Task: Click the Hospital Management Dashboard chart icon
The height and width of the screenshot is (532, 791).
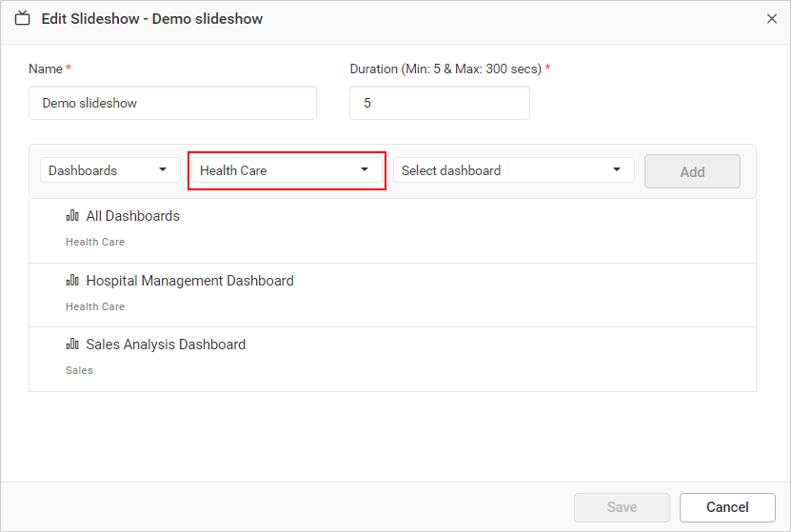Action: [x=72, y=281]
